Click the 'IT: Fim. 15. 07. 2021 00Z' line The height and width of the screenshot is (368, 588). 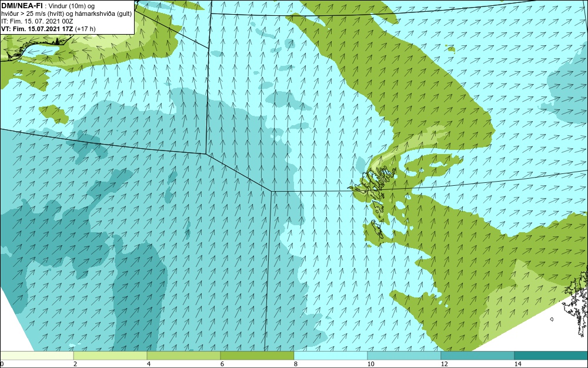(x=36, y=21)
